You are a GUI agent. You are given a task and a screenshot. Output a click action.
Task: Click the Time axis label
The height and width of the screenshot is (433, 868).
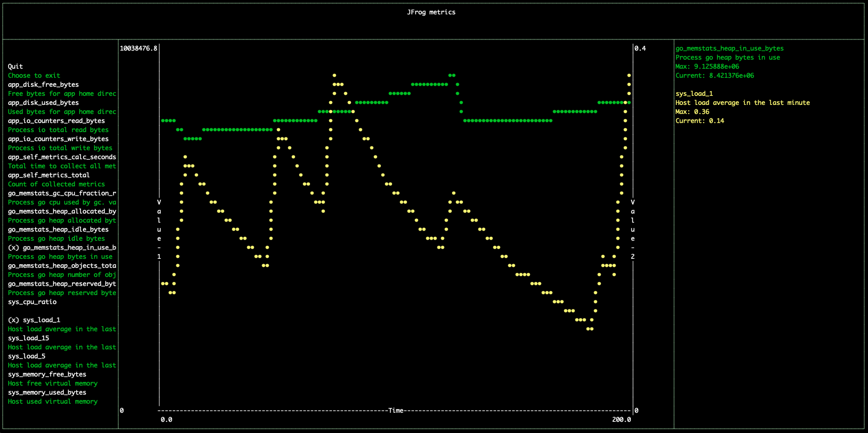[x=396, y=411]
